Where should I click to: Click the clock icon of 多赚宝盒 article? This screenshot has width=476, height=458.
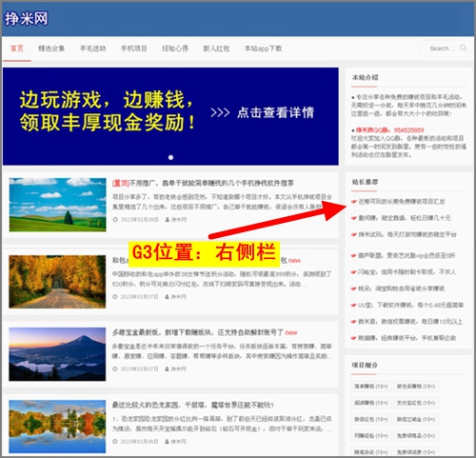coord(115,369)
